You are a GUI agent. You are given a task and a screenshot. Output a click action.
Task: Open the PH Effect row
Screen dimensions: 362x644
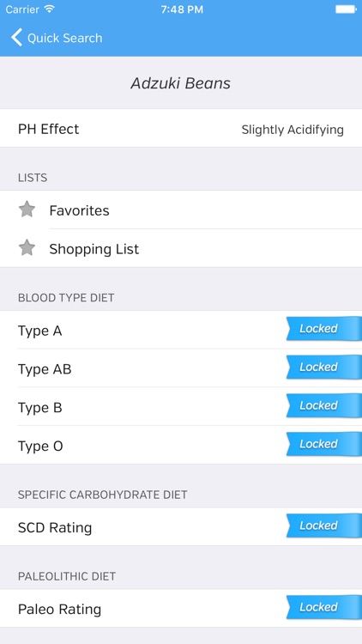coord(181,128)
